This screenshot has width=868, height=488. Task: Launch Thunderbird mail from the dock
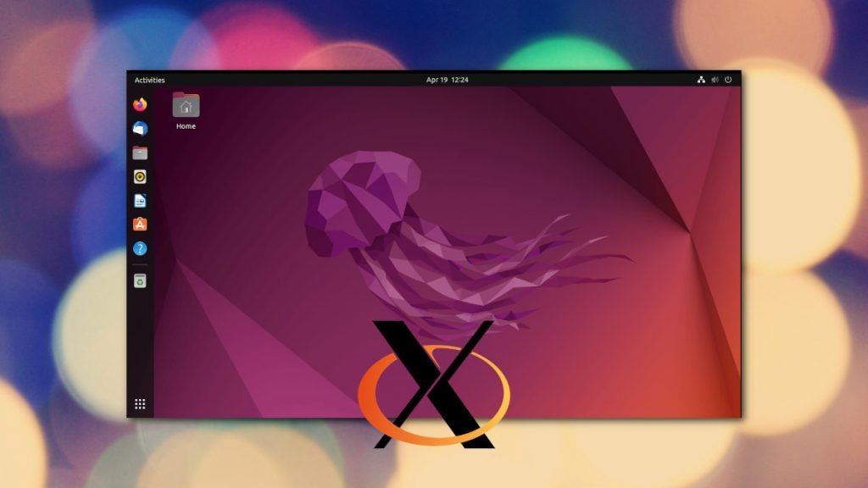click(140, 129)
